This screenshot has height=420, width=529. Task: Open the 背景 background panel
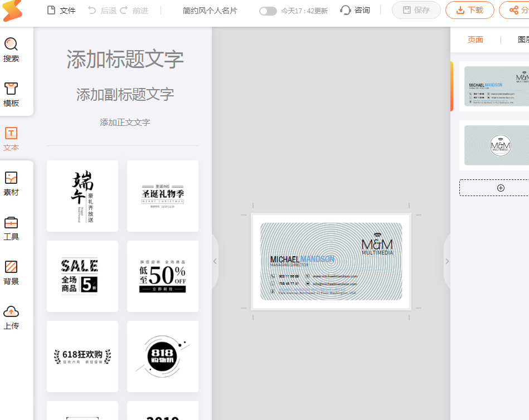pyautogui.click(x=11, y=272)
